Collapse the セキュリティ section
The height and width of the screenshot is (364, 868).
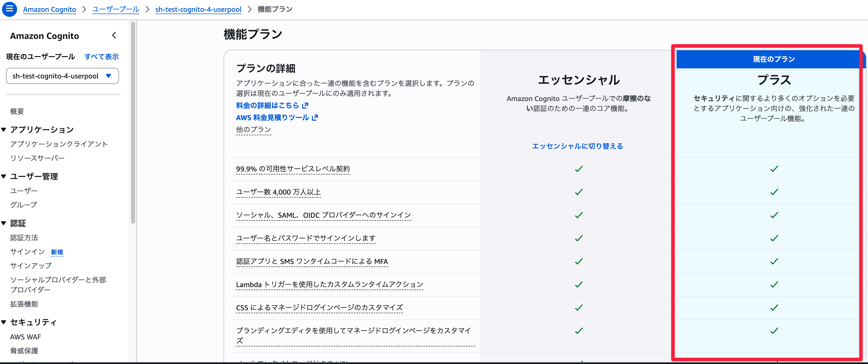4,322
